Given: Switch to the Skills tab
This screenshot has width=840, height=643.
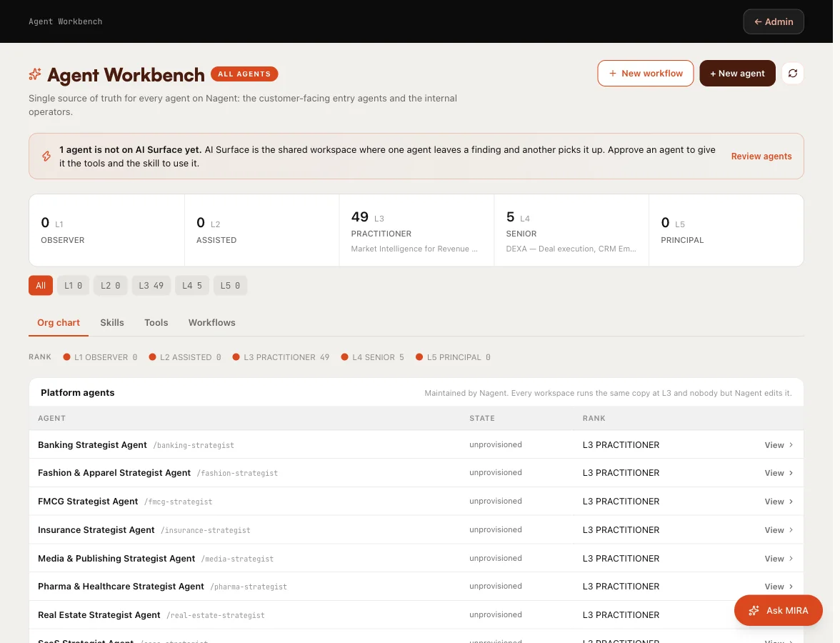Looking at the screenshot, I should (x=112, y=323).
